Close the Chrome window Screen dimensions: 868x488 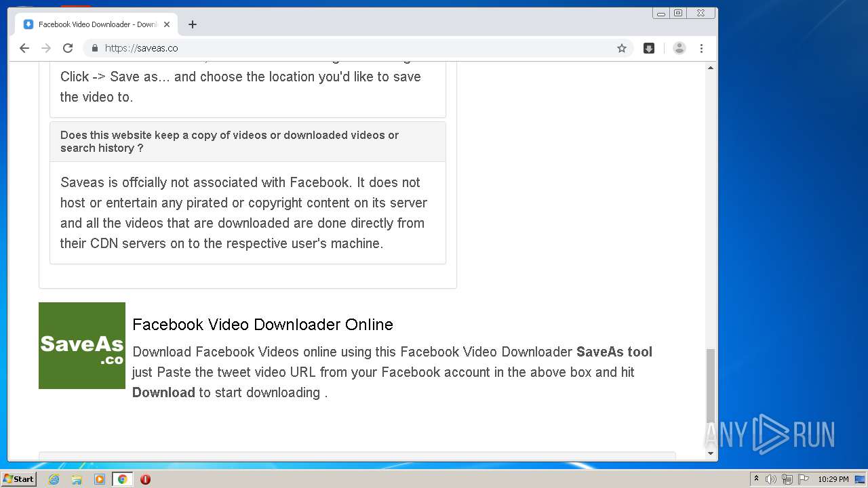point(701,13)
